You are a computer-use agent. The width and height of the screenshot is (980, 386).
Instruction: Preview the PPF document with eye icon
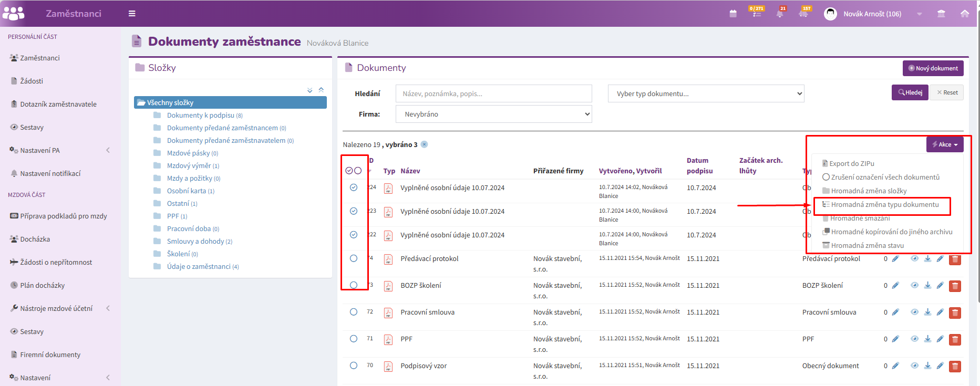pyautogui.click(x=914, y=339)
